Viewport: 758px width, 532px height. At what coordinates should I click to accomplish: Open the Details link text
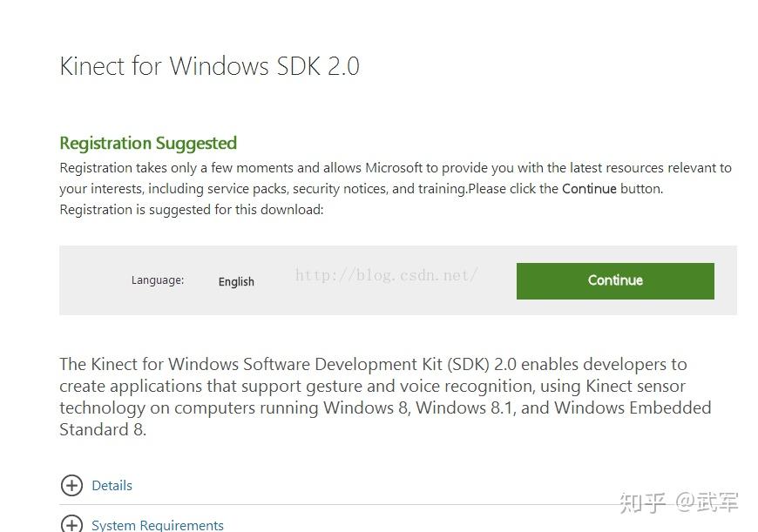click(112, 485)
